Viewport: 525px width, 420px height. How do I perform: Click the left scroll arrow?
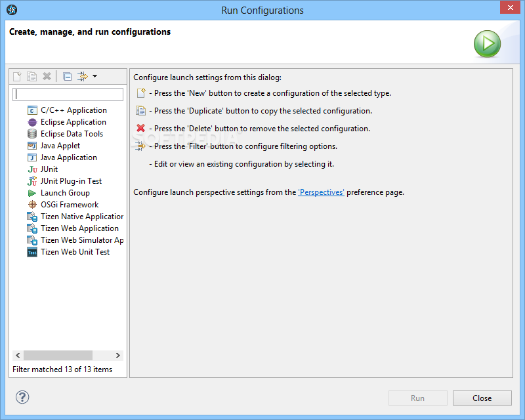pos(18,355)
